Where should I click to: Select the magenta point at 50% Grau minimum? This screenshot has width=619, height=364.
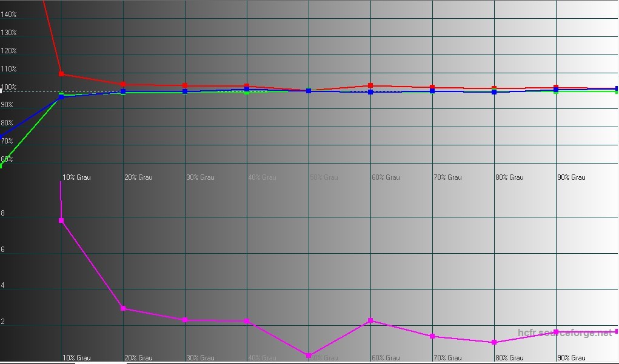(309, 356)
